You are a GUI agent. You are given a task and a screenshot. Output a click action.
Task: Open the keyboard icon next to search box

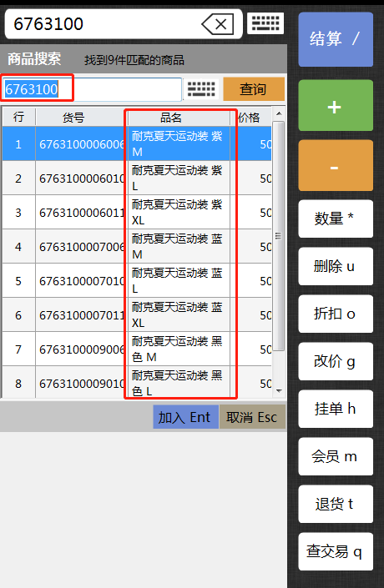[201, 89]
